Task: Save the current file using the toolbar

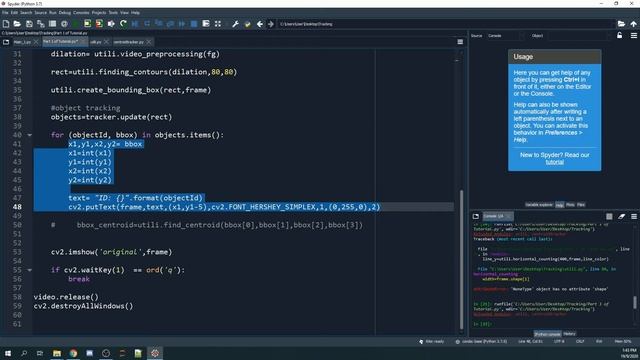Action: 29,24
